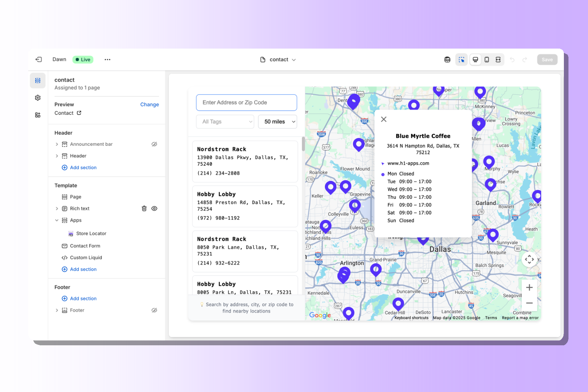
Task: Open the www.h1-apps.com link
Action: [408, 163]
